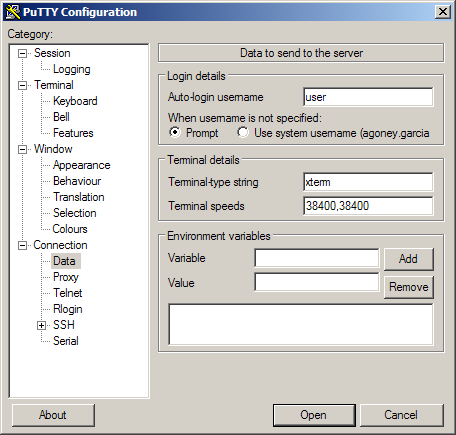
Task: Expand the SSH tree node
Action: [41, 325]
